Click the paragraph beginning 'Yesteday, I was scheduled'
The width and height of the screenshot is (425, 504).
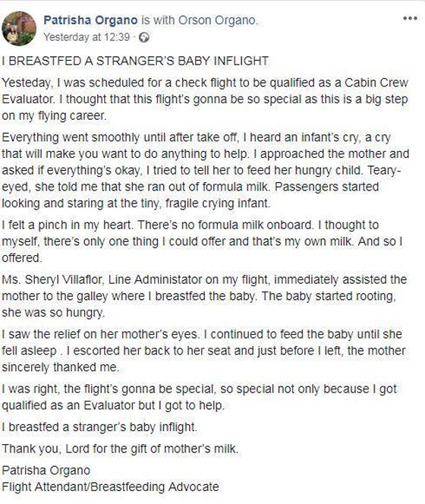tap(205, 99)
